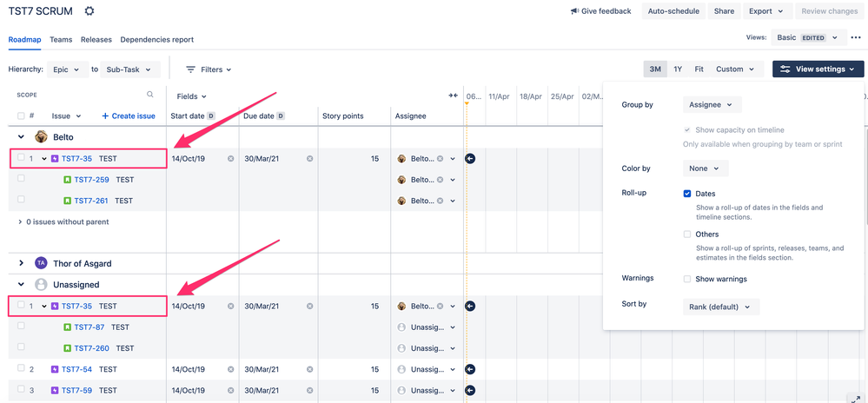Open issue link TST7-260

(x=92, y=348)
